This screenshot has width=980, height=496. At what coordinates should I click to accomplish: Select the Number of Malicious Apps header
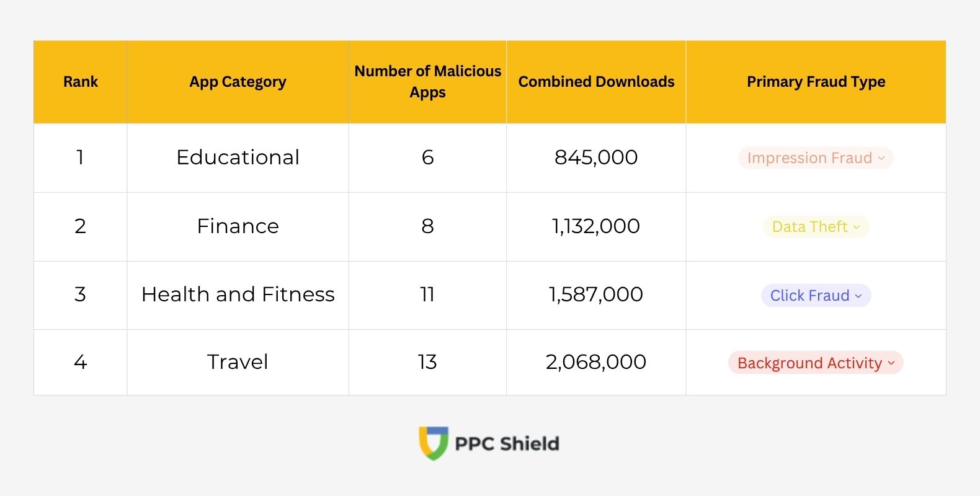coord(427,82)
